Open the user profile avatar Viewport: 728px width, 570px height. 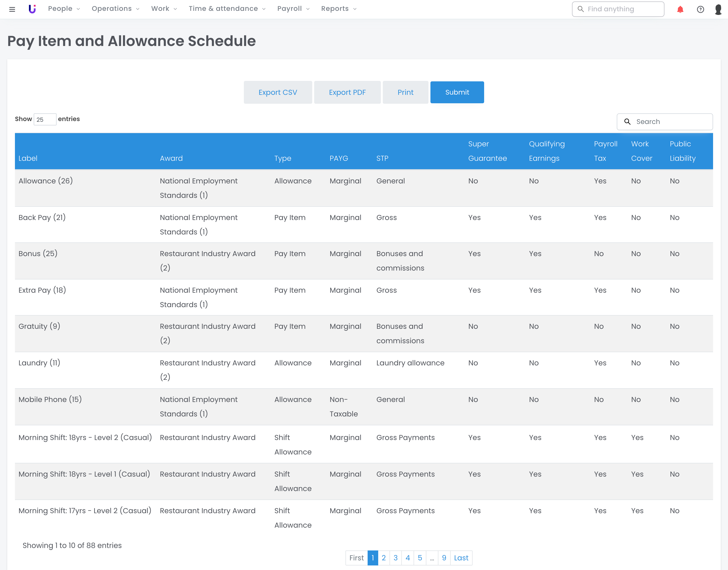tap(718, 9)
